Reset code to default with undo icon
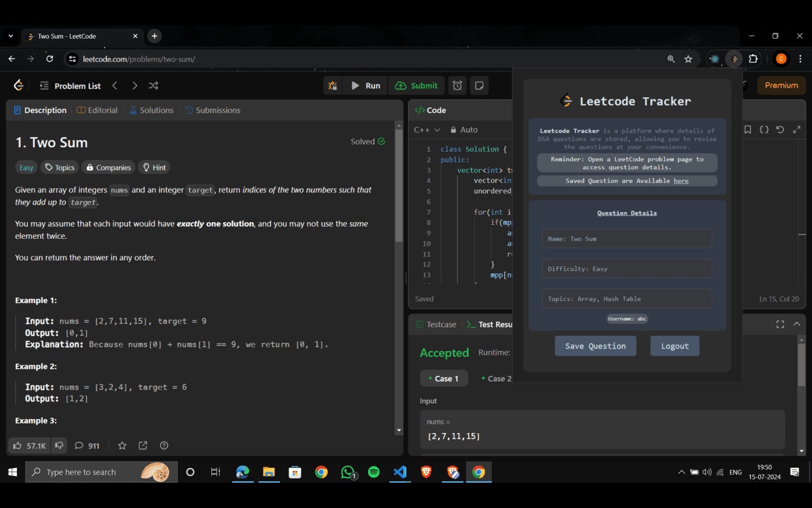Image resolution: width=812 pixels, height=508 pixels. coord(780,130)
